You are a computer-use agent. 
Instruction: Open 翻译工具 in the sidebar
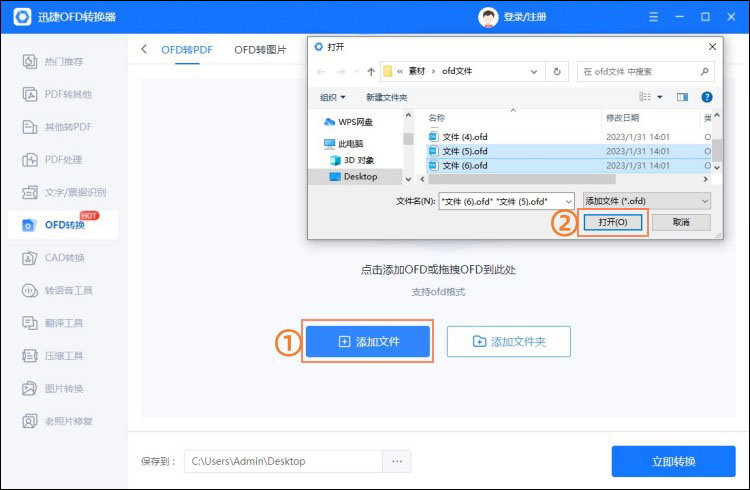pyautogui.click(x=53, y=323)
